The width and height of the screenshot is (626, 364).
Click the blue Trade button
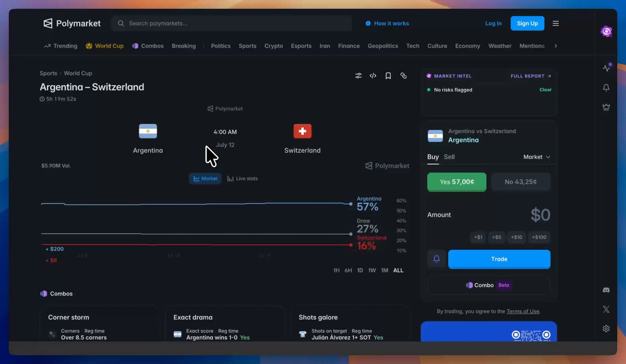tap(499, 259)
